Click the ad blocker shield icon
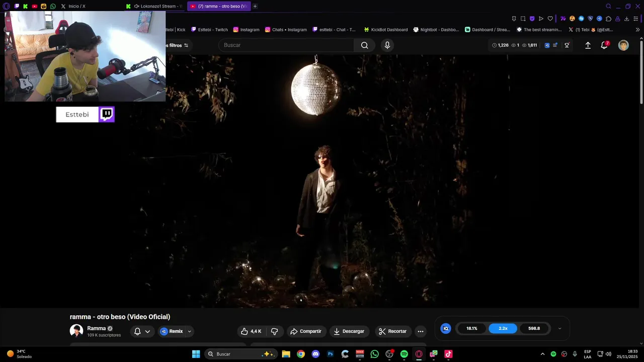The height and width of the screenshot is (362, 644). coord(532,19)
